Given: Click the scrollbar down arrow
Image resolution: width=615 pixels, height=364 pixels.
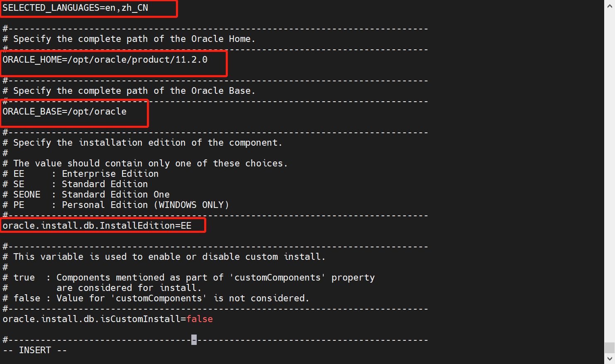Looking at the screenshot, I should 609,358.
